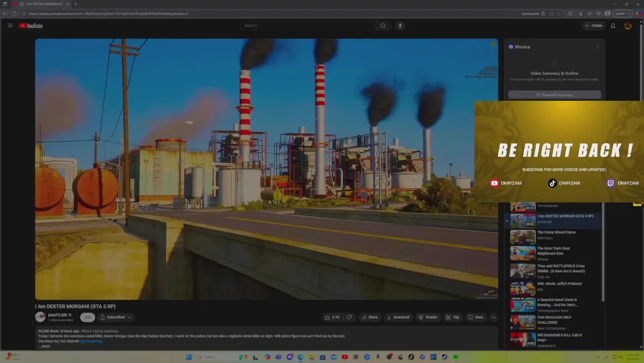Click Generate Summary in Monica panel
The width and height of the screenshot is (644, 363).
554,95
